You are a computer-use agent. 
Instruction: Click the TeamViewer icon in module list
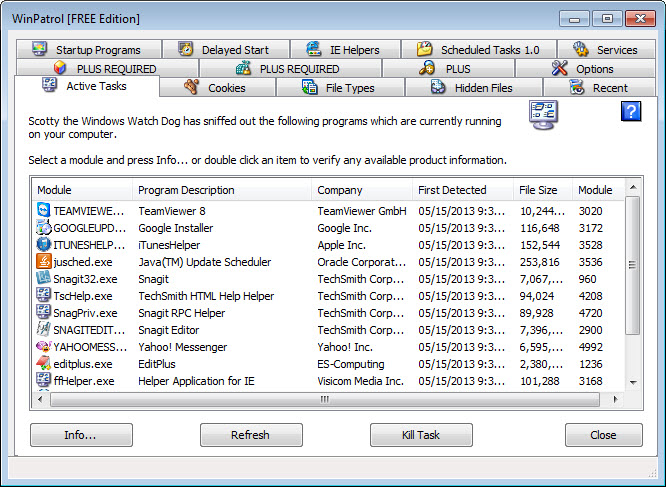click(43, 210)
